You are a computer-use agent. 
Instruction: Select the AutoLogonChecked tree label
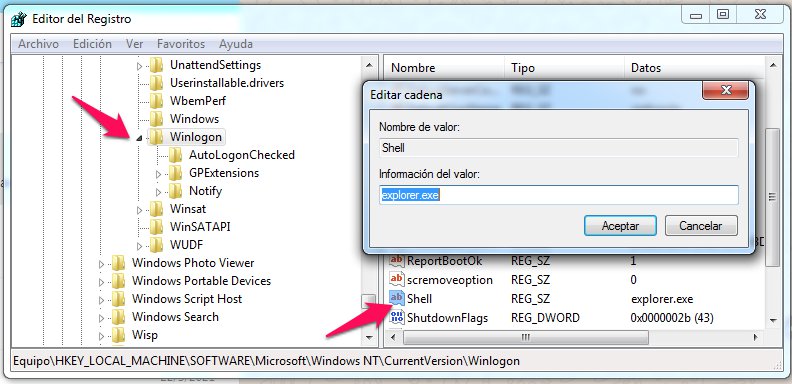click(x=241, y=155)
